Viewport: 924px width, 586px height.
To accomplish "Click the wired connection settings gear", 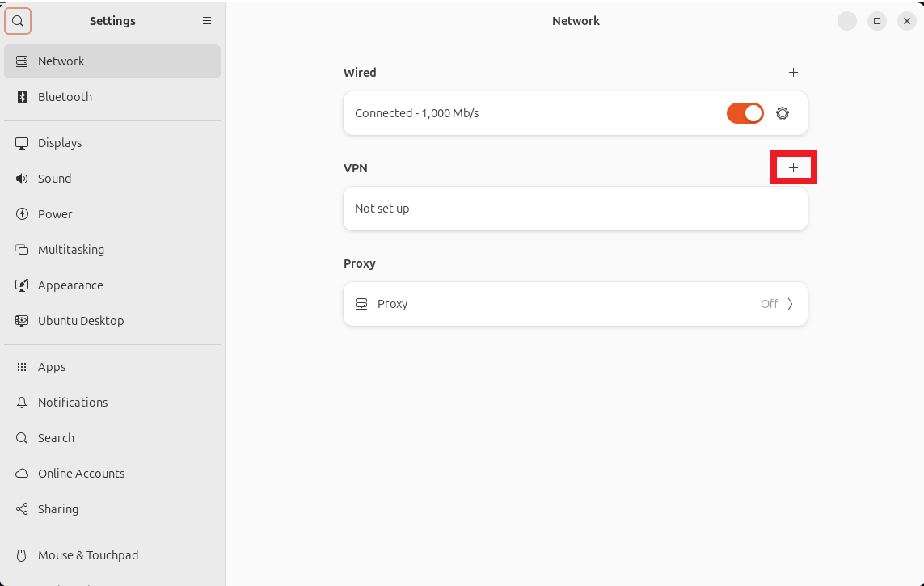I will pyautogui.click(x=782, y=113).
